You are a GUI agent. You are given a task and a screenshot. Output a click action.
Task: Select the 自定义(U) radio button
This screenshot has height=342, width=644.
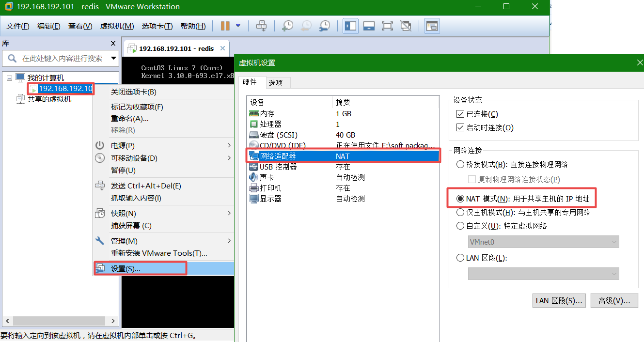point(460,226)
